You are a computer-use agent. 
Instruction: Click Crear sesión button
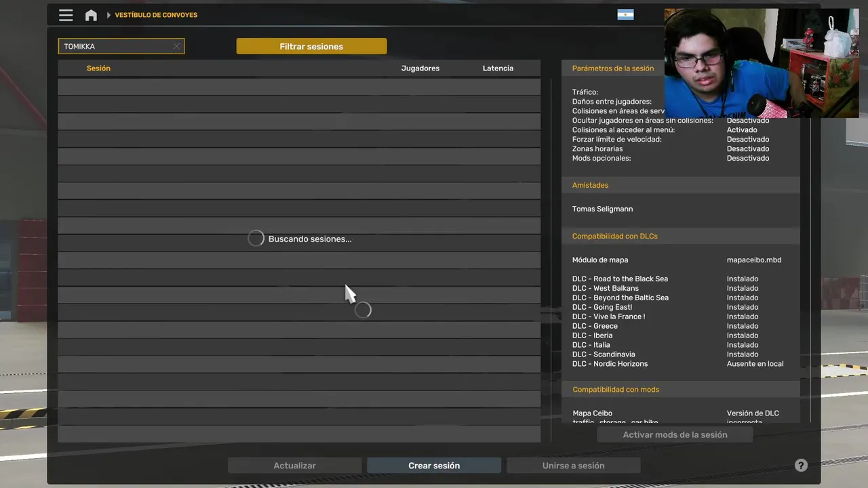click(x=434, y=466)
